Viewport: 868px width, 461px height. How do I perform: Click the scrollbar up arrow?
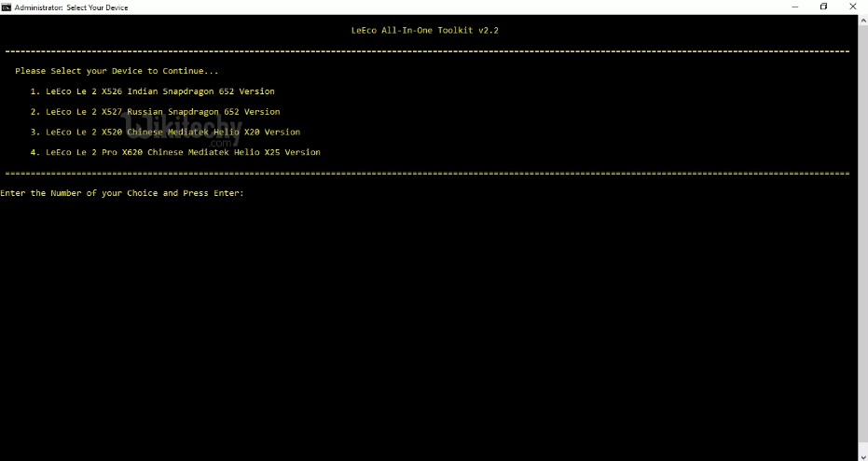click(x=862, y=20)
